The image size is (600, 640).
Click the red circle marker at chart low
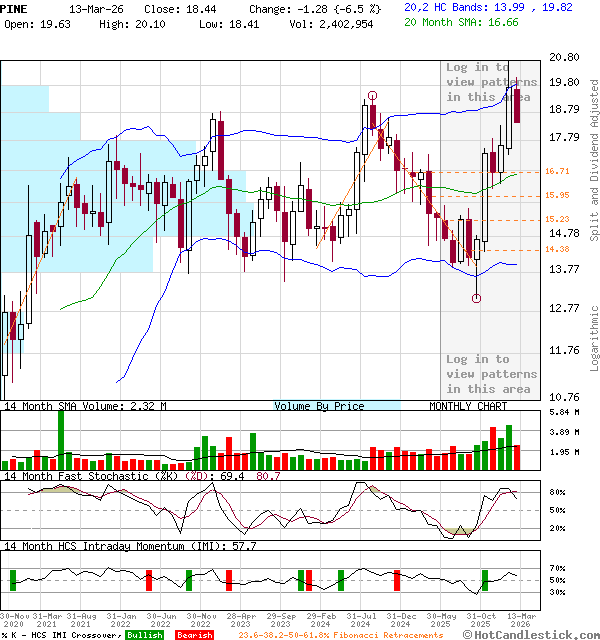tap(477, 298)
